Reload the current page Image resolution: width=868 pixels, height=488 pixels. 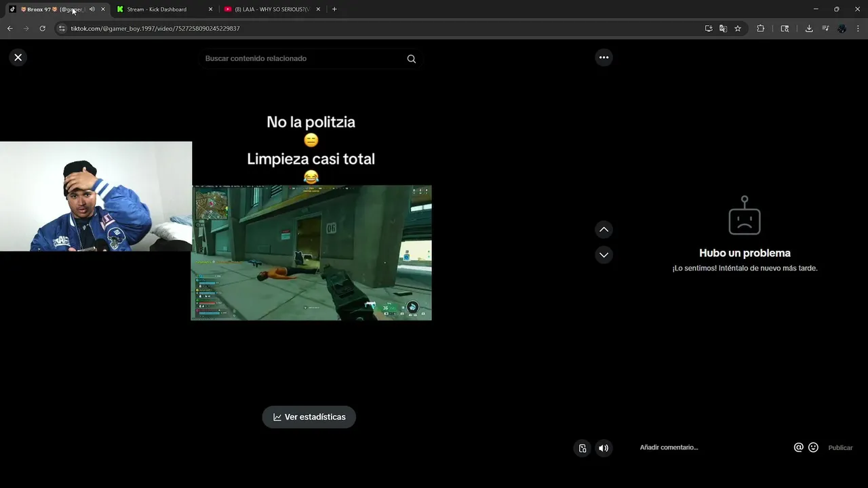tap(42, 28)
